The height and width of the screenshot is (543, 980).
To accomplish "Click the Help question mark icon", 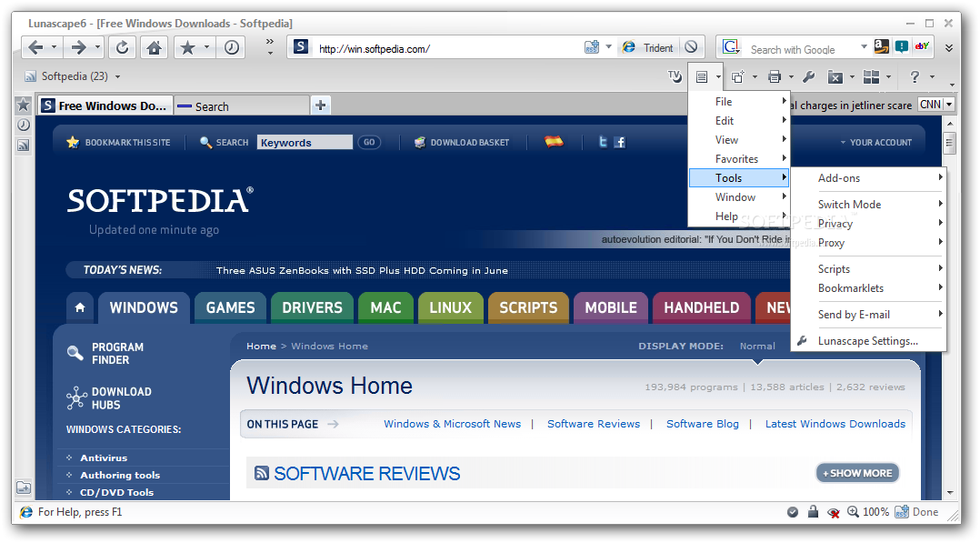I will coord(915,77).
